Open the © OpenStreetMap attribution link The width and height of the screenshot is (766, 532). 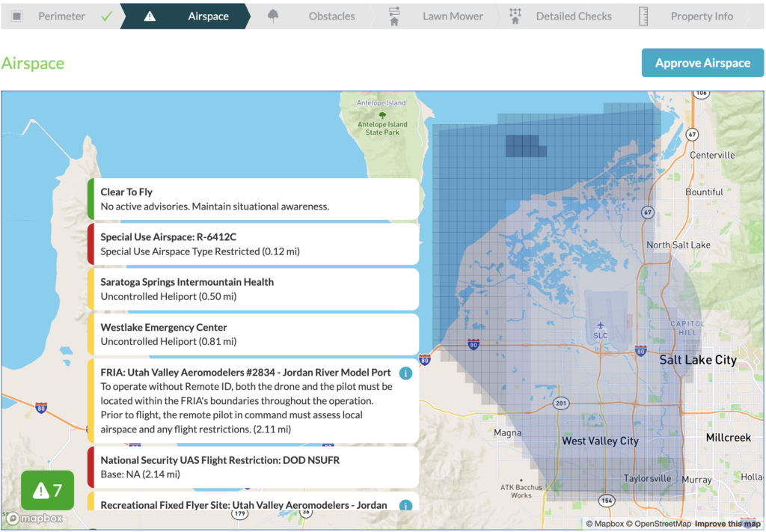(x=659, y=524)
